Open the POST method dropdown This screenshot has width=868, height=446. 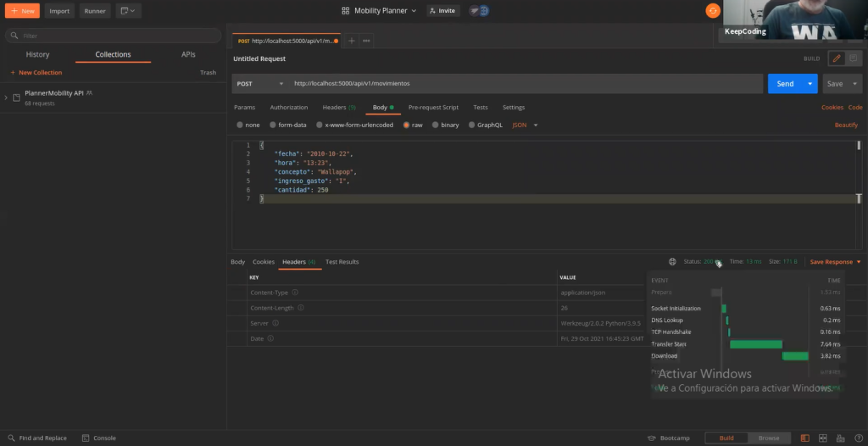(259, 84)
